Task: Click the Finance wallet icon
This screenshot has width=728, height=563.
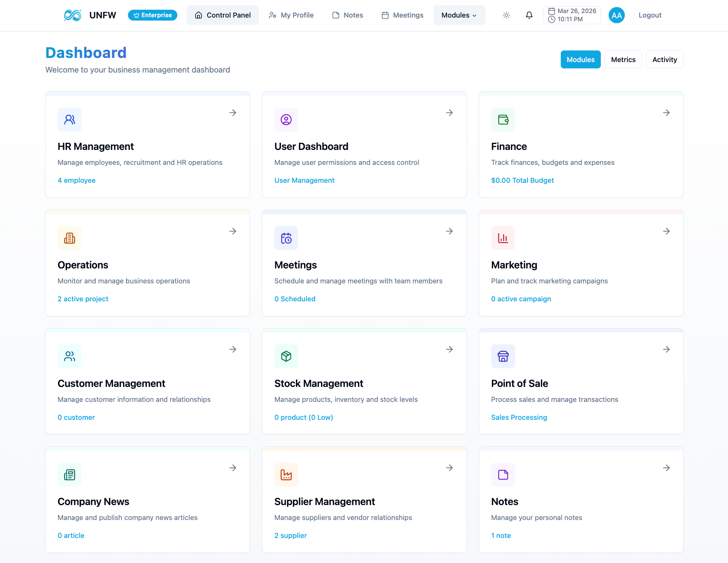Action: [503, 120]
